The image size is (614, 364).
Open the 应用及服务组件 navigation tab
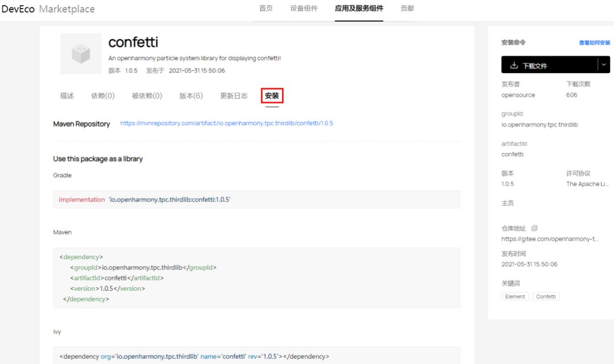tap(359, 8)
